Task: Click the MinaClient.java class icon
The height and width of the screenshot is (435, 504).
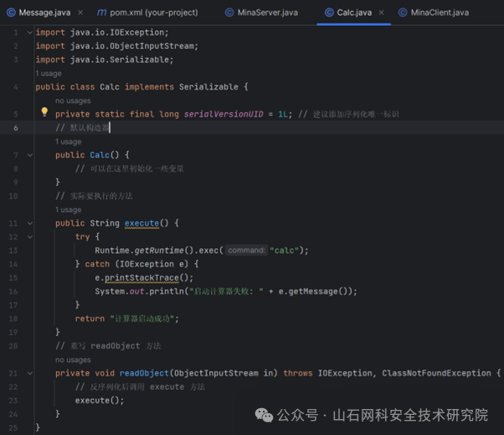Action: (403, 13)
